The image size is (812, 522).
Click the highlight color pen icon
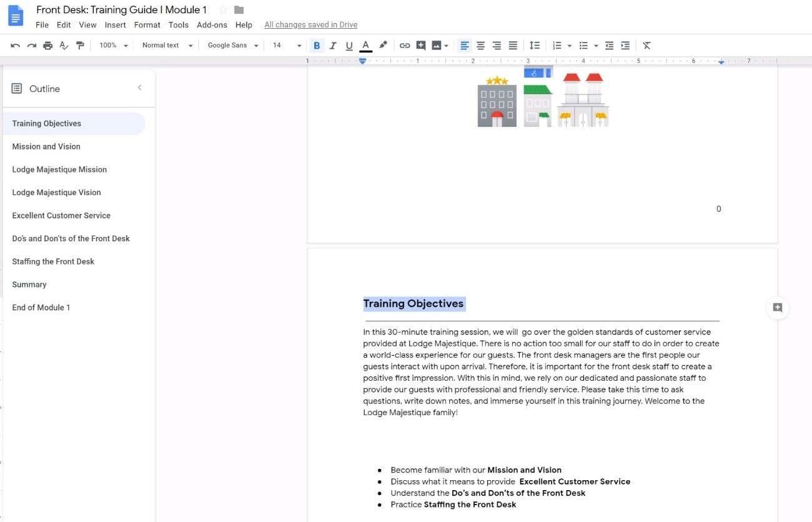point(383,45)
